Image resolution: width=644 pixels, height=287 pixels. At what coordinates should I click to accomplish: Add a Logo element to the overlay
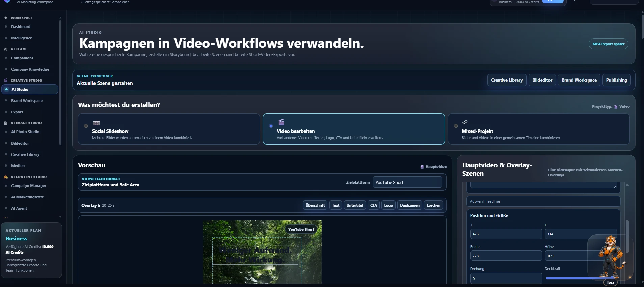pos(388,205)
